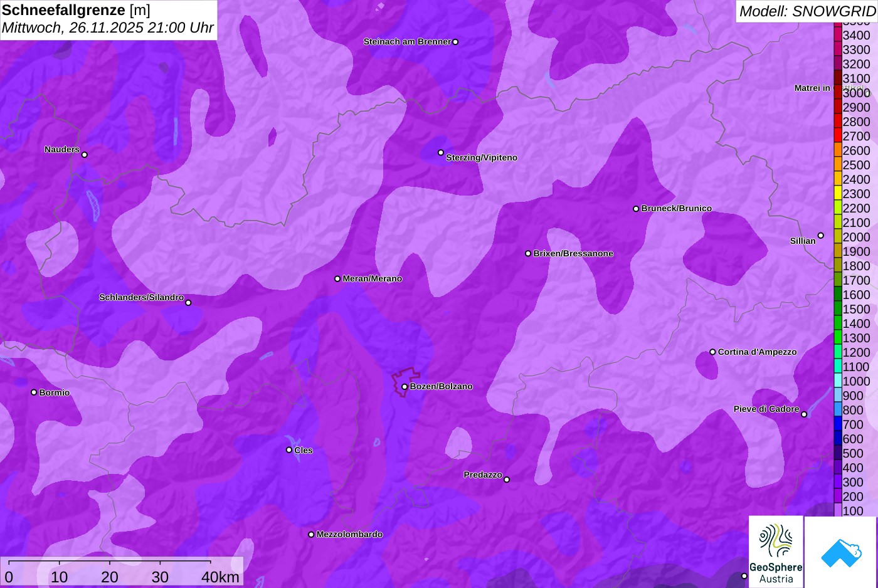
Task: Select the 2600 m legend color swatch
Action: 838,150
